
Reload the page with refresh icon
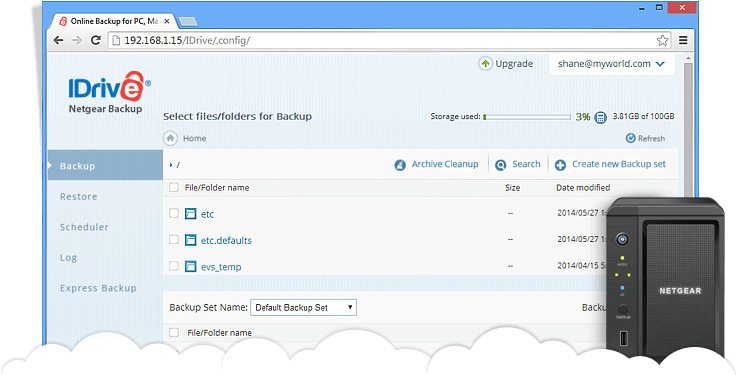95,40
